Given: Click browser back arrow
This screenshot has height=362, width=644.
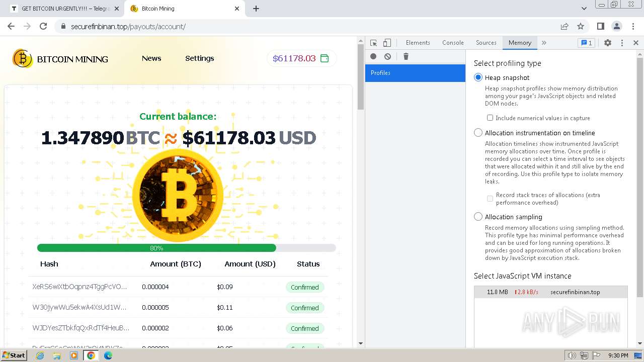Looking at the screenshot, I should coord(11,26).
